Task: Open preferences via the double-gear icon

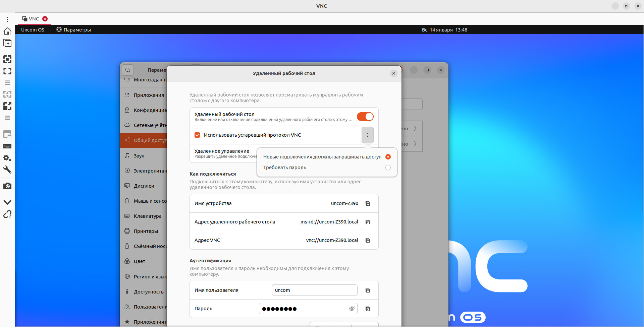Action: (7, 158)
